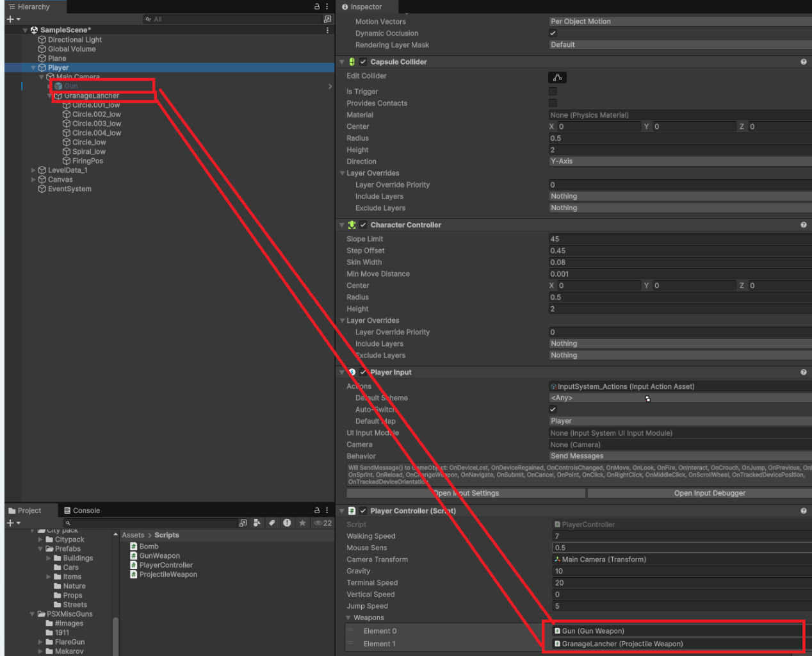Image resolution: width=812 pixels, height=656 pixels.
Task: Click the Directional Light object icon
Action: point(42,40)
